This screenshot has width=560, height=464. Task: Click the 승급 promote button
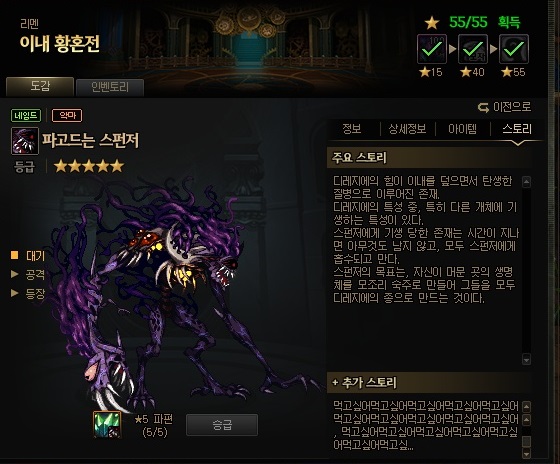(x=222, y=425)
